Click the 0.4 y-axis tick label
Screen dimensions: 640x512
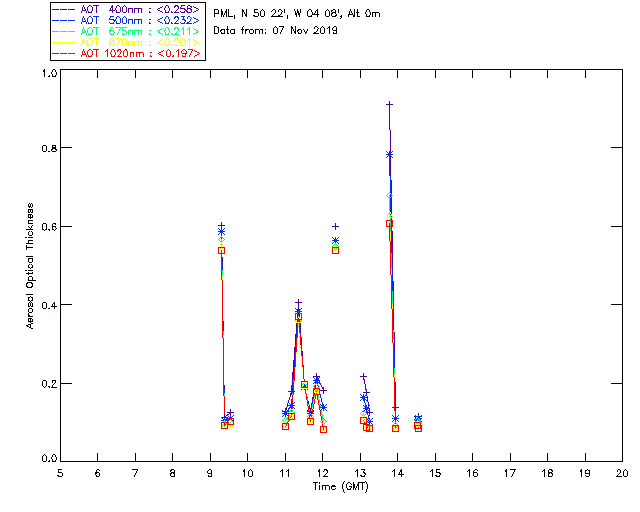coord(49,305)
